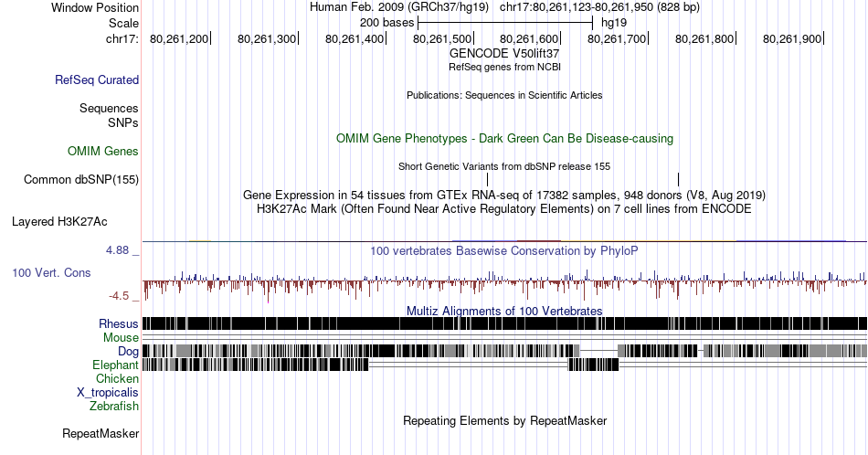Click the Sequences track label
The image size is (868, 455).
(x=109, y=108)
